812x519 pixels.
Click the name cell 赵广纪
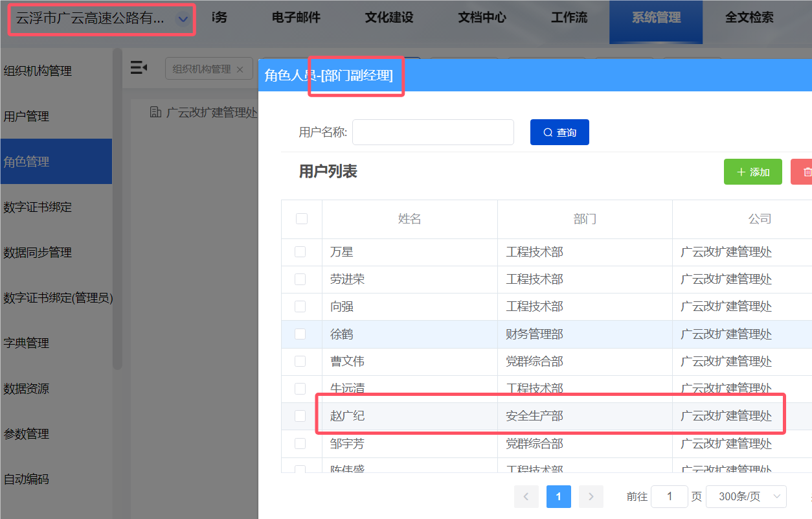click(348, 416)
